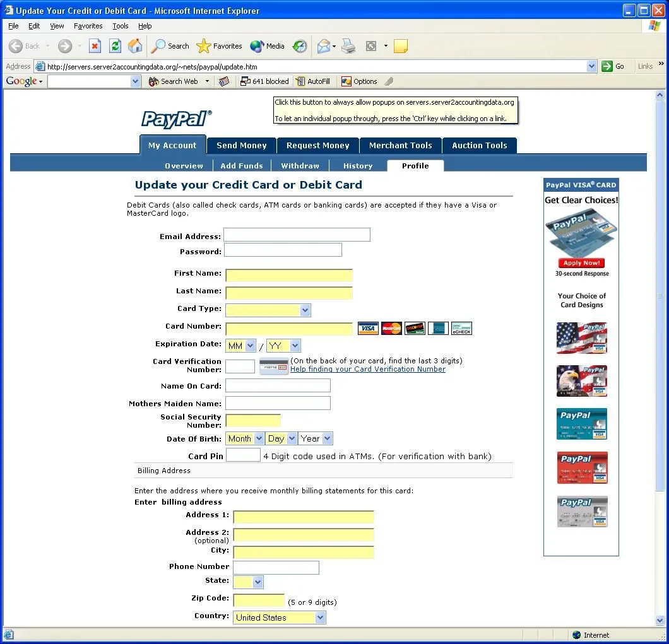Expand the expiration month MM dropdown
Viewport: 669px width, 644px height.
coord(250,346)
